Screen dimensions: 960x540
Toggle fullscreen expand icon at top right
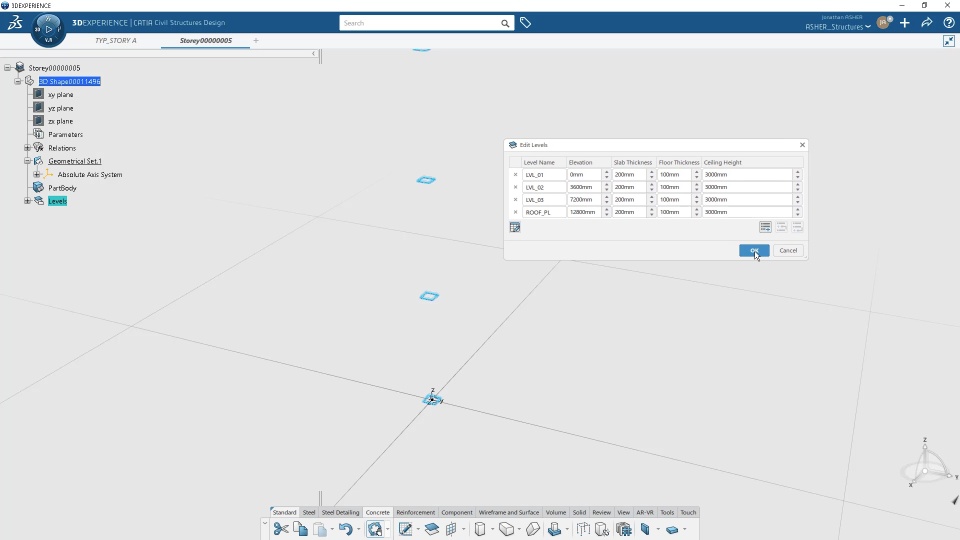(x=949, y=41)
